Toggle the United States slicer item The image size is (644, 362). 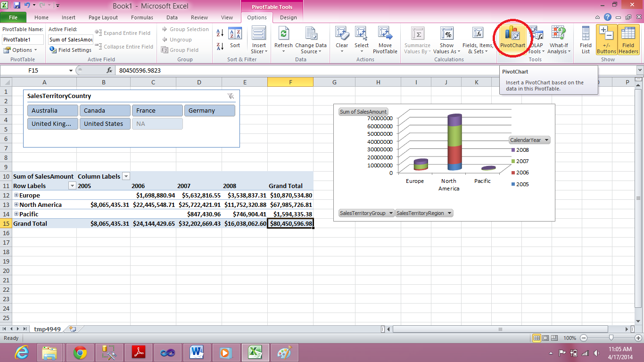pyautogui.click(x=105, y=123)
